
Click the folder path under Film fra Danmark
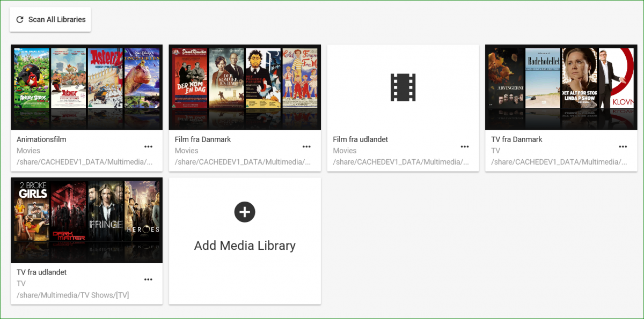[x=243, y=161]
